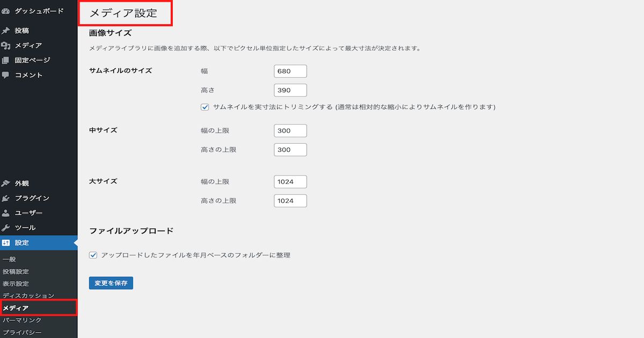Click the Dashboard gauge icon
This screenshot has height=338, width=644.
point(6,11)
